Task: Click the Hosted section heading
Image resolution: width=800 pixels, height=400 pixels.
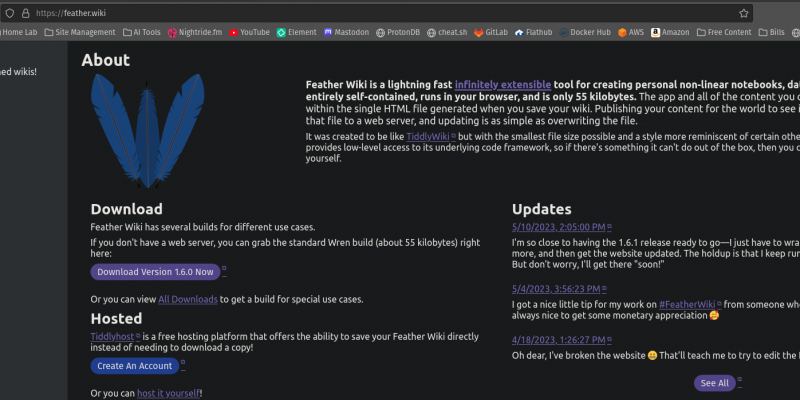Action: 116,318
